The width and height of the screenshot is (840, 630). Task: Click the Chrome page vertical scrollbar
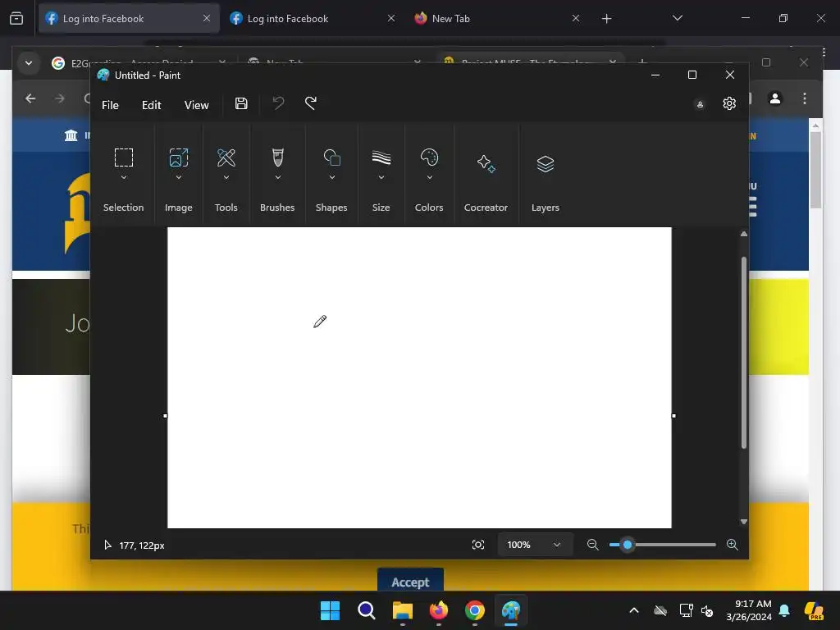click(815, 169)
